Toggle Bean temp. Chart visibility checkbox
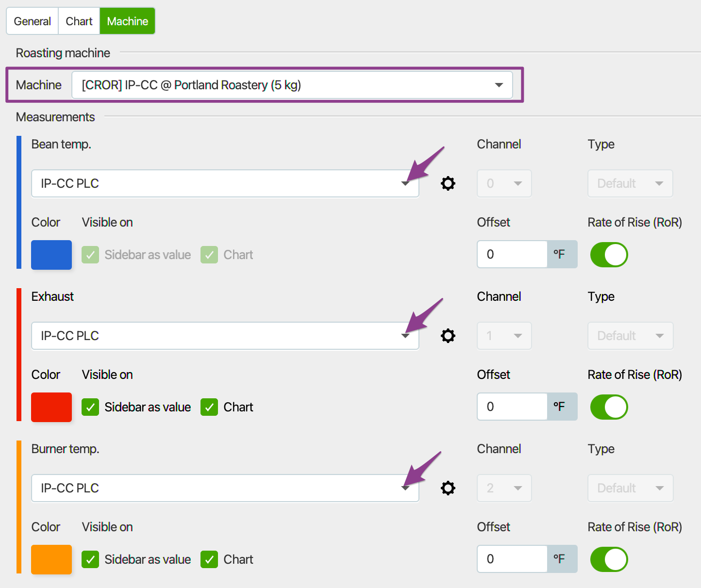701x588 pixels. click(209, 255)
